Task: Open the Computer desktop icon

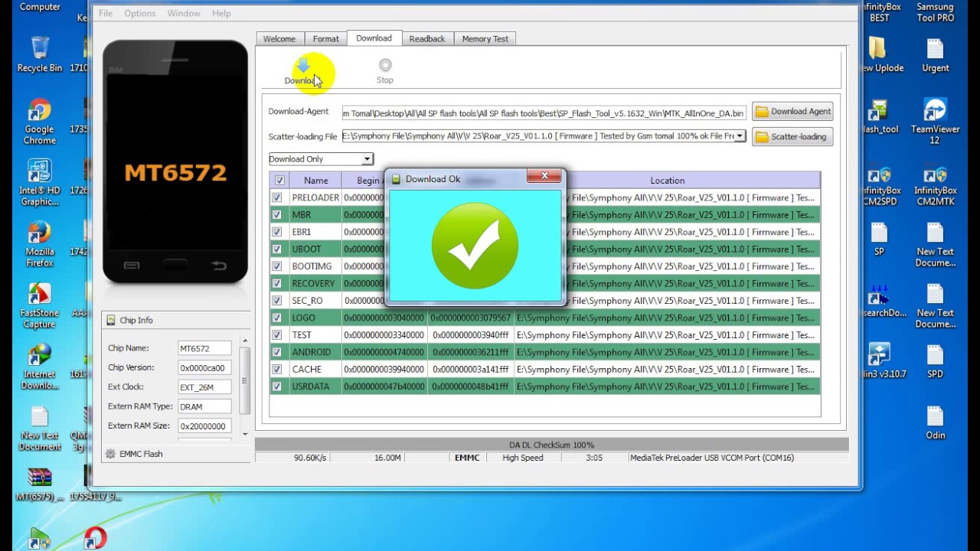Action: pyautogui.click(x=40, y=7)
